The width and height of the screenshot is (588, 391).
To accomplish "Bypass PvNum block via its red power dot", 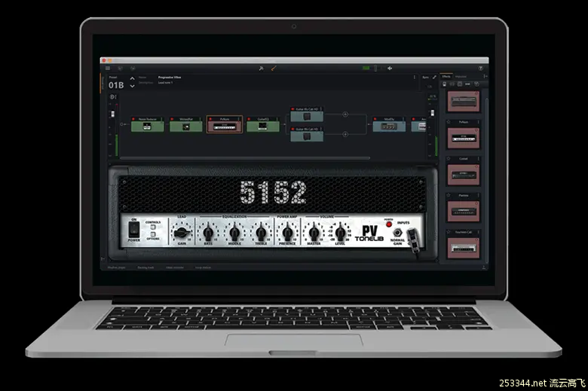I will coord(211,119).
